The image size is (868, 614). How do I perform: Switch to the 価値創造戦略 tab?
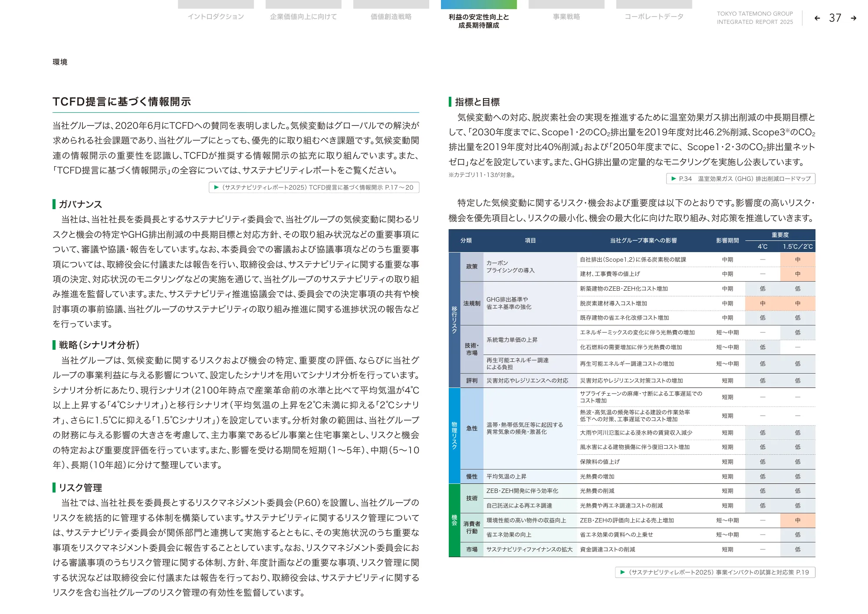391,16
